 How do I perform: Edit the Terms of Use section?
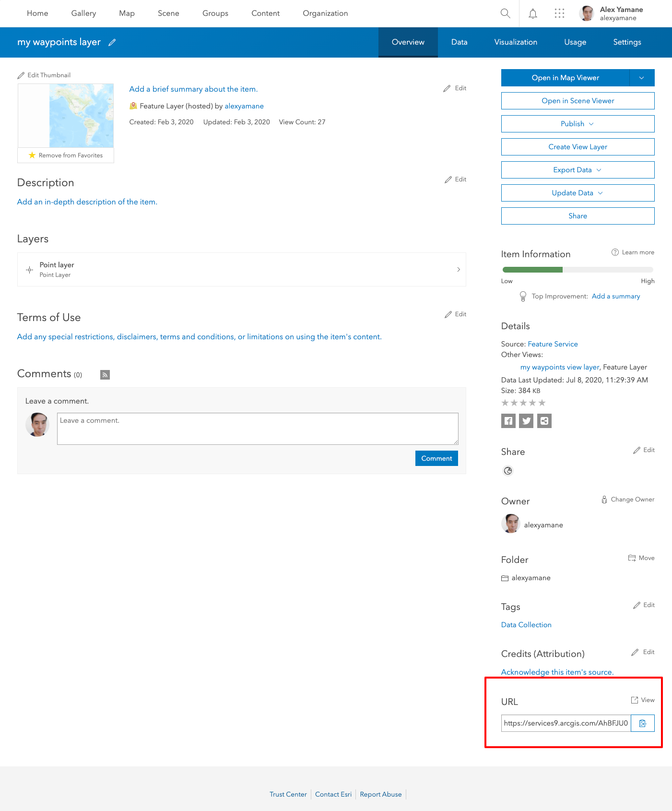pos(455,314)
